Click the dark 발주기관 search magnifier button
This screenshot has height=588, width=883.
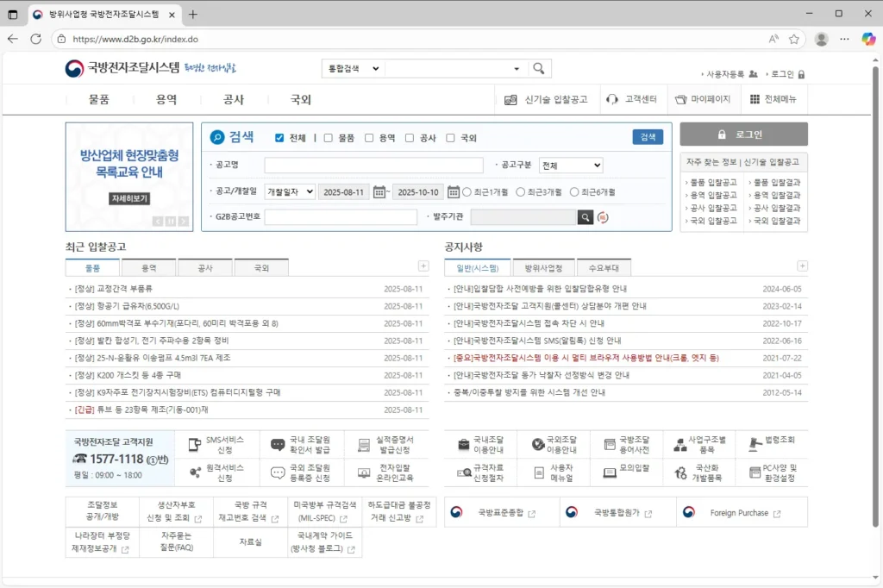pos(586,217)
